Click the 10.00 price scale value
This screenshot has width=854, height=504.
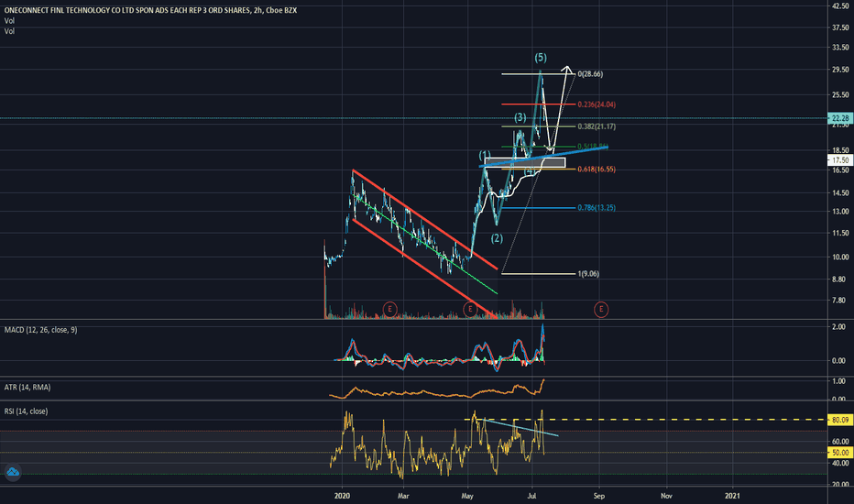840,257
